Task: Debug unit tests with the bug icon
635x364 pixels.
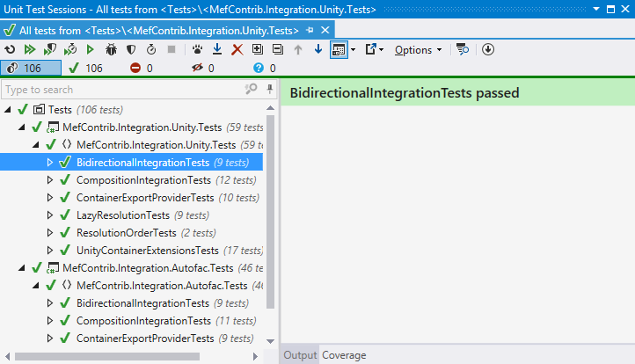Action: pos(111,50)
